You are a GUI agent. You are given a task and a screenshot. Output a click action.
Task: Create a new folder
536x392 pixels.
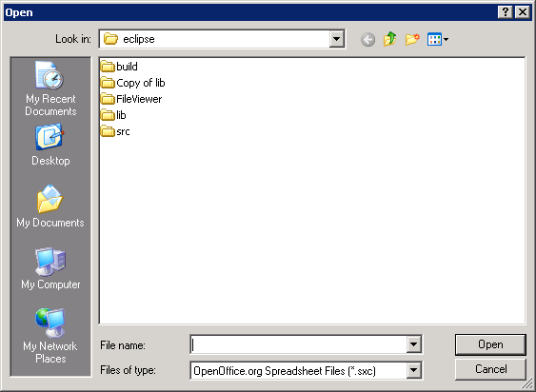click(412, 39)
